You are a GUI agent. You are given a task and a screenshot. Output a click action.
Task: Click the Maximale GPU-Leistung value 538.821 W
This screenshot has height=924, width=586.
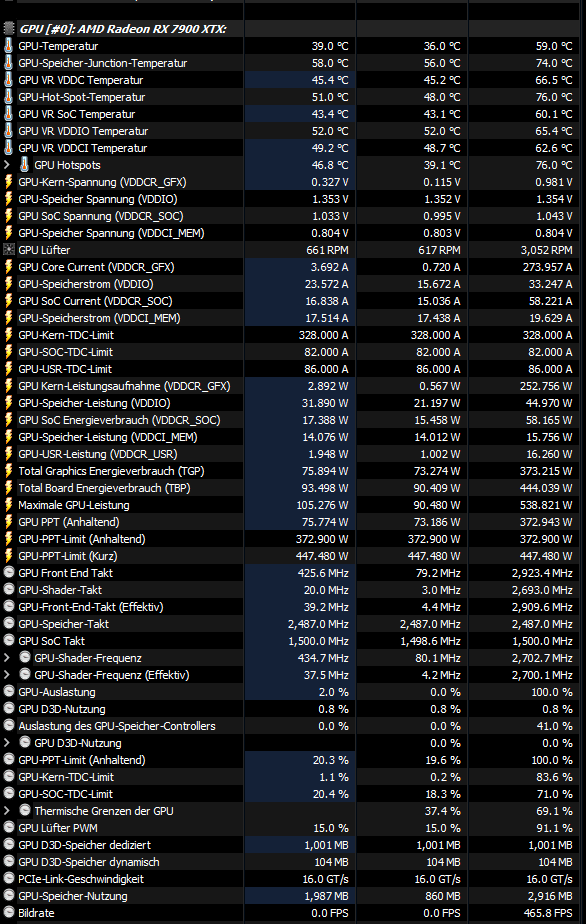point(546,505)
